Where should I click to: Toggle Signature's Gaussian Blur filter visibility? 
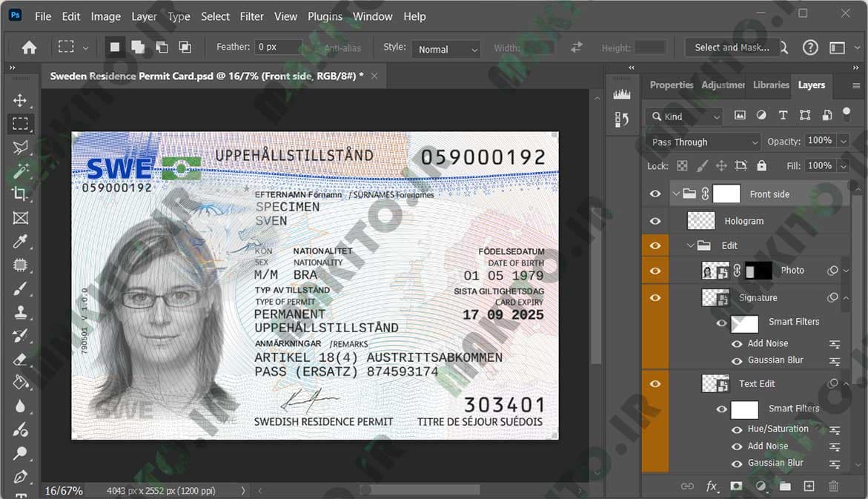736,361
